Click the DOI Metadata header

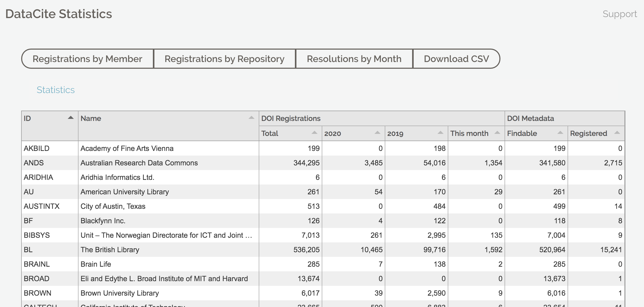coord(531,118)
